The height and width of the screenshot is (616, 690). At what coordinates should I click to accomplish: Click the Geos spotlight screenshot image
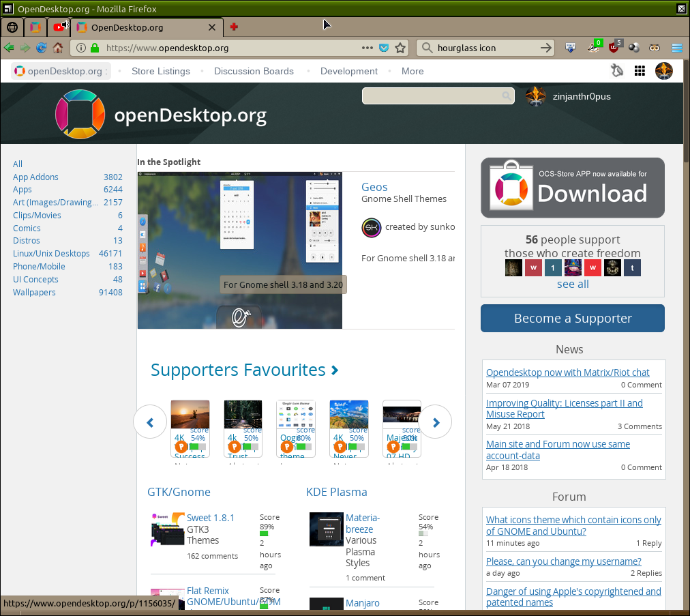pyautogui.click(x=240, y=250)
